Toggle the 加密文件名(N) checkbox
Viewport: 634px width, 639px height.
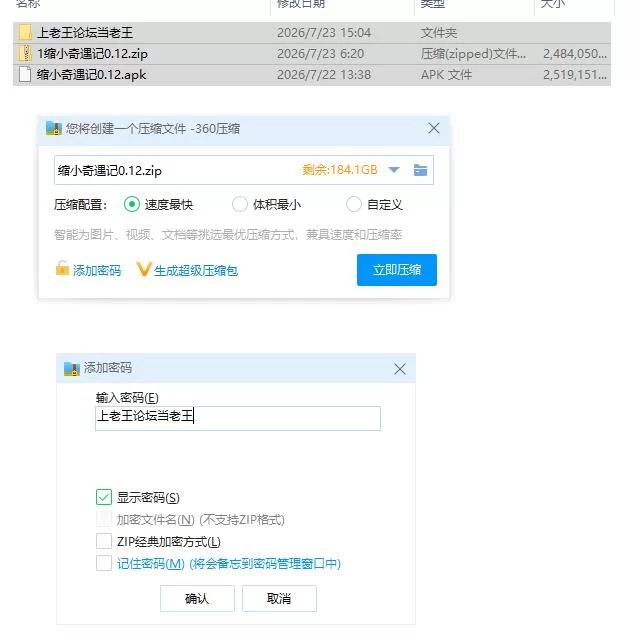(104, 519)
